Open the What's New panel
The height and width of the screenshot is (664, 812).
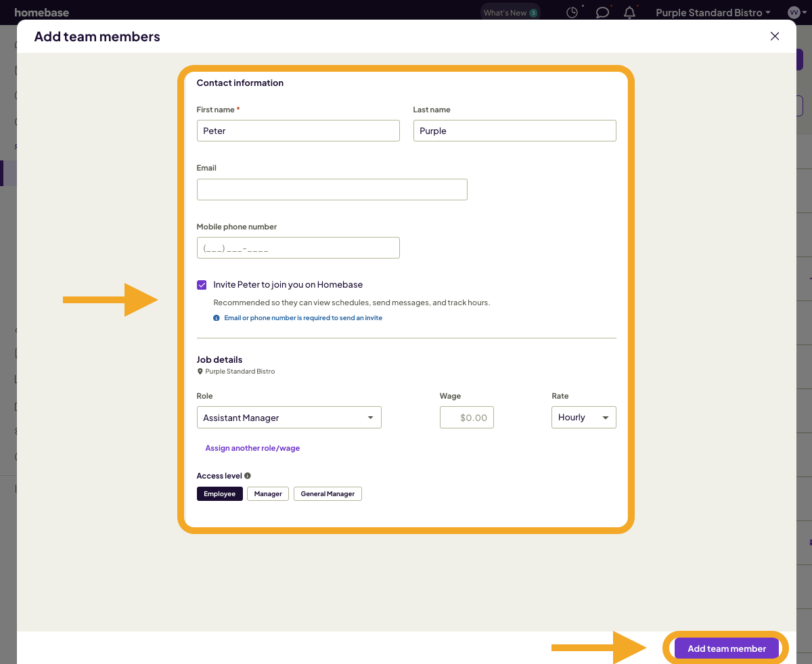tap(510, 12)
